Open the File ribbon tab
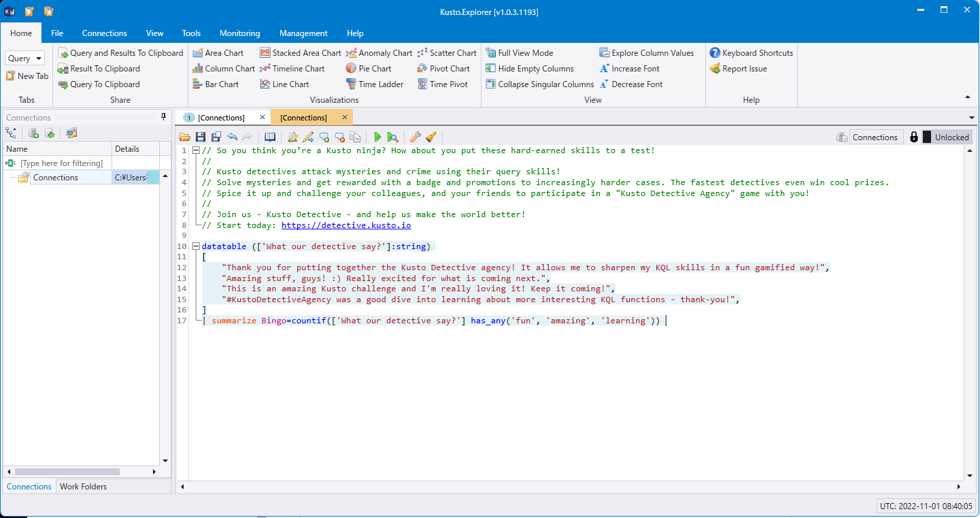The height and width of the screenshot is (518, 980). click(57, 33)
